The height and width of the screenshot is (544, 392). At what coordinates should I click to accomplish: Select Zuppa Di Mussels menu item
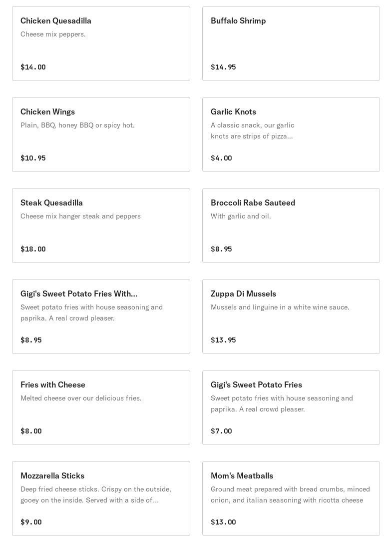point(291,316)
